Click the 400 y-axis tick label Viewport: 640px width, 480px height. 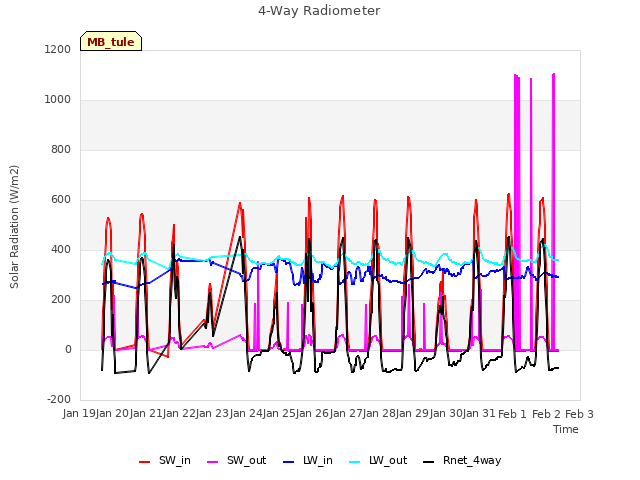(61, 249)
